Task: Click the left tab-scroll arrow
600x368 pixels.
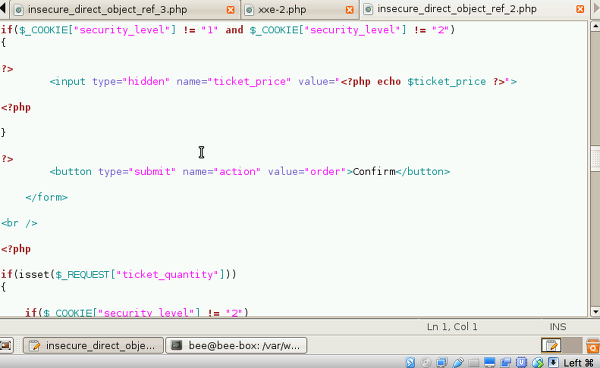Action: pyautogui.click(x=3, y=9)
